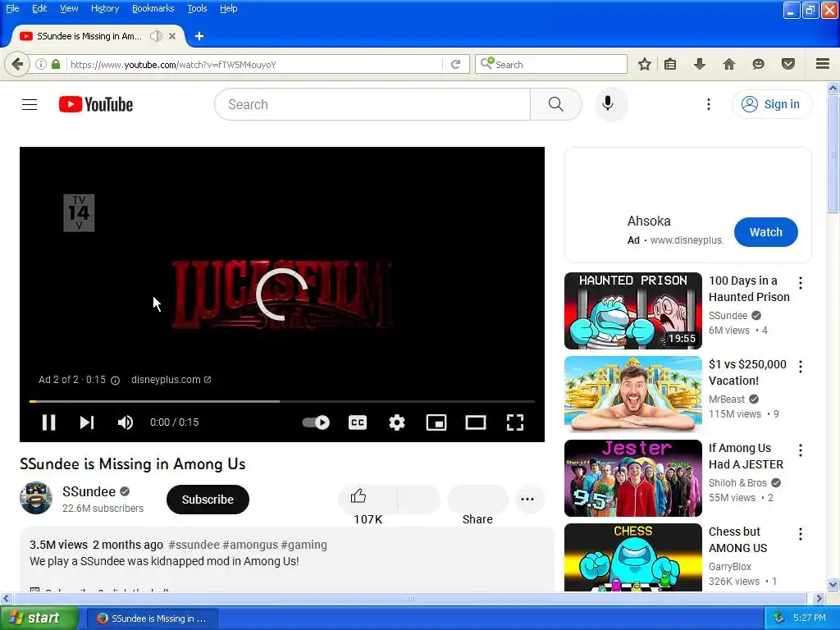Screen dimensions: 840x630
Task: Like the video with thumbs up
Action: tap(368, 499)
